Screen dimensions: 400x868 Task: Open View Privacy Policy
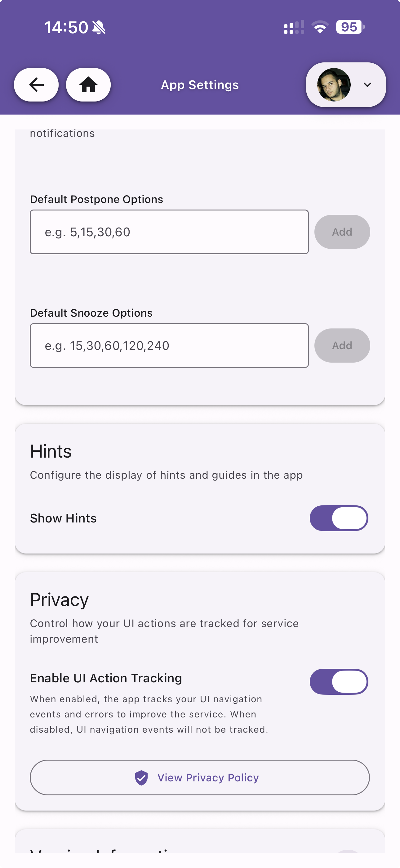pyautogui.click(x=200, y=777)
